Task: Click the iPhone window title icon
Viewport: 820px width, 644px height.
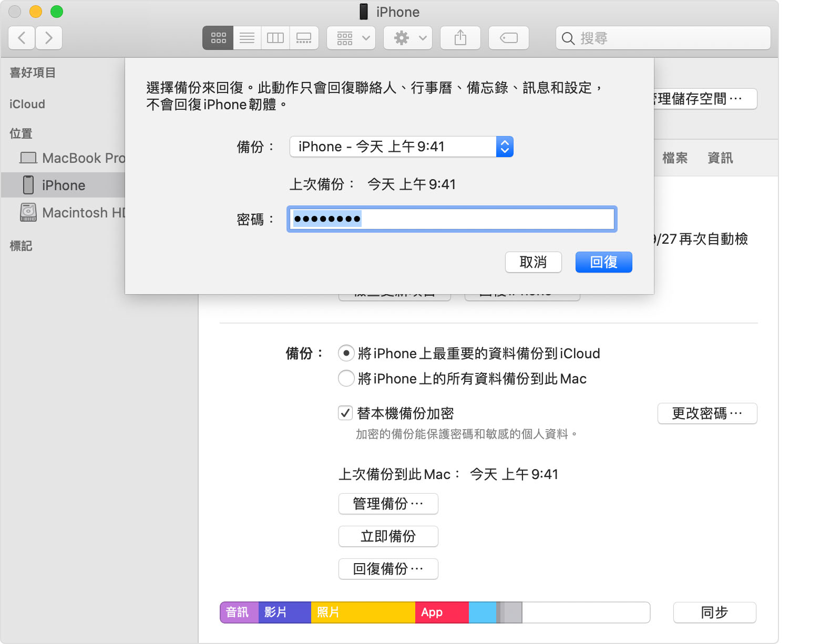Action: [x=364, y=12]
